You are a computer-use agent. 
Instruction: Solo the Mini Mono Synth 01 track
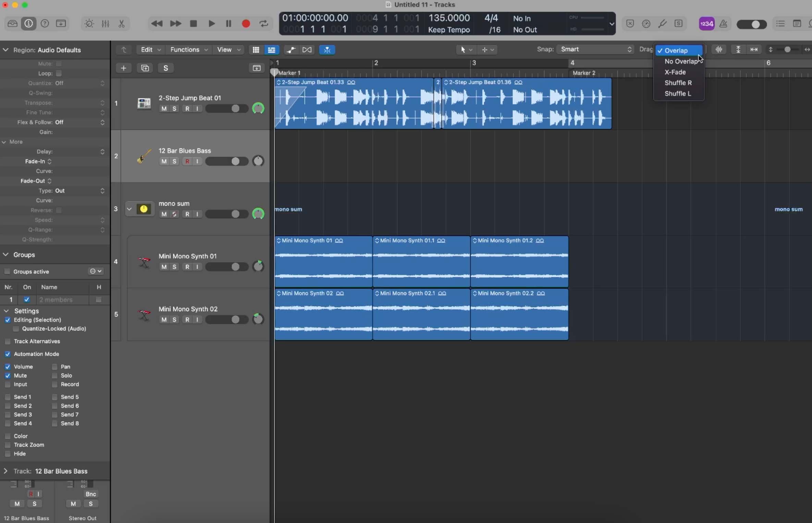174,267
